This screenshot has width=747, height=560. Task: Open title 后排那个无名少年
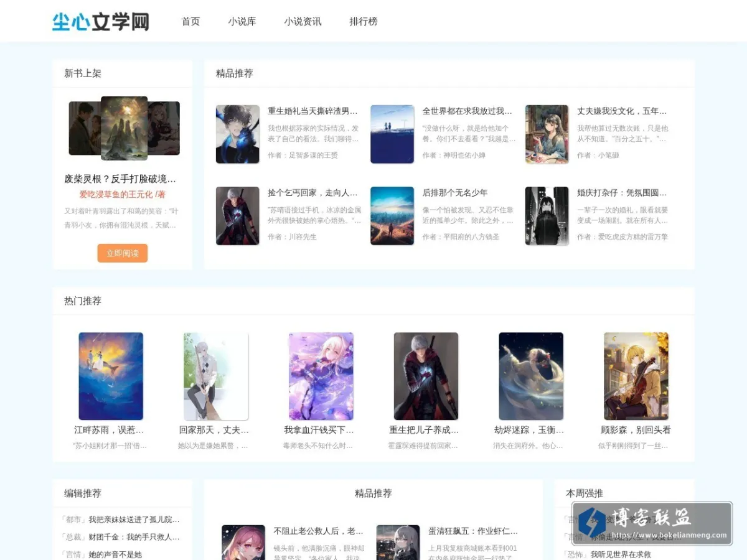click(455, 193)
